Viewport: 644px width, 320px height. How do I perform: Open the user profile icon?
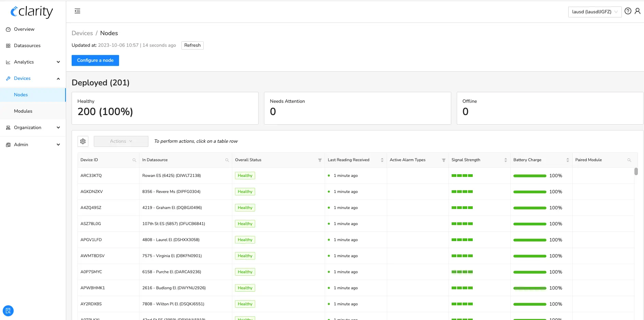(638, 11)
